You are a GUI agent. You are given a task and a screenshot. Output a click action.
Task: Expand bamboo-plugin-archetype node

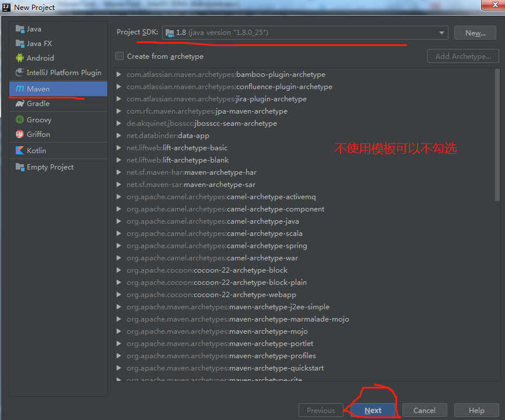[119, 75]
